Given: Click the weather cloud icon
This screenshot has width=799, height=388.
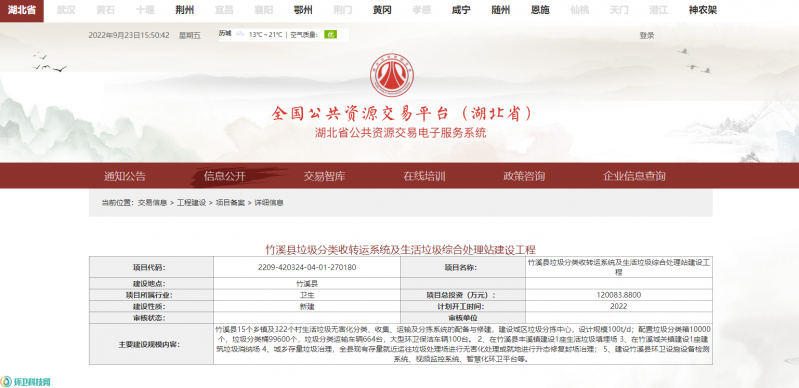Looking at the screenshot, I should [240, 35].
